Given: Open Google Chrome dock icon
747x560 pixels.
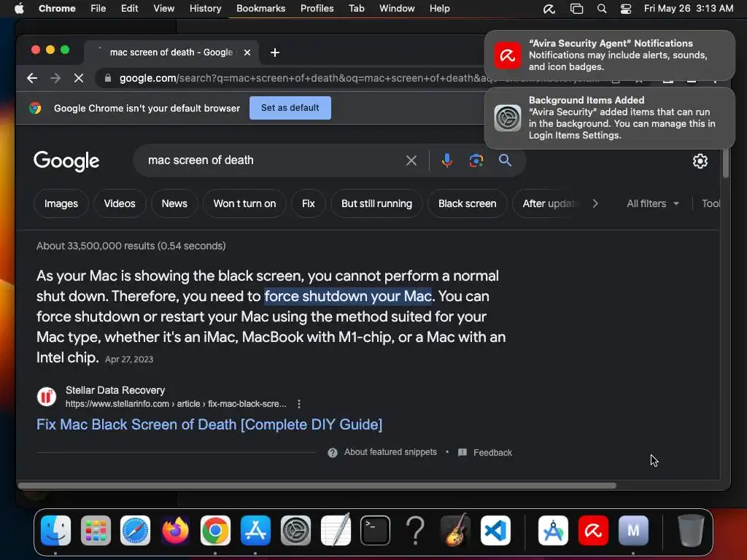Looking at the screenshot, I should coord(215,530).
